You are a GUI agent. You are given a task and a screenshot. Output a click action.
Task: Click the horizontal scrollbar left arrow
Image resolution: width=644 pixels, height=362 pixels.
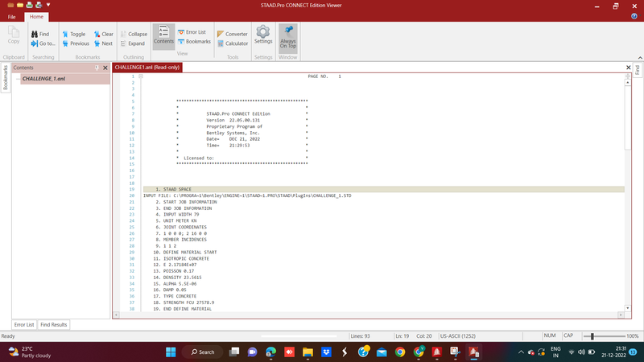point(116,315)
